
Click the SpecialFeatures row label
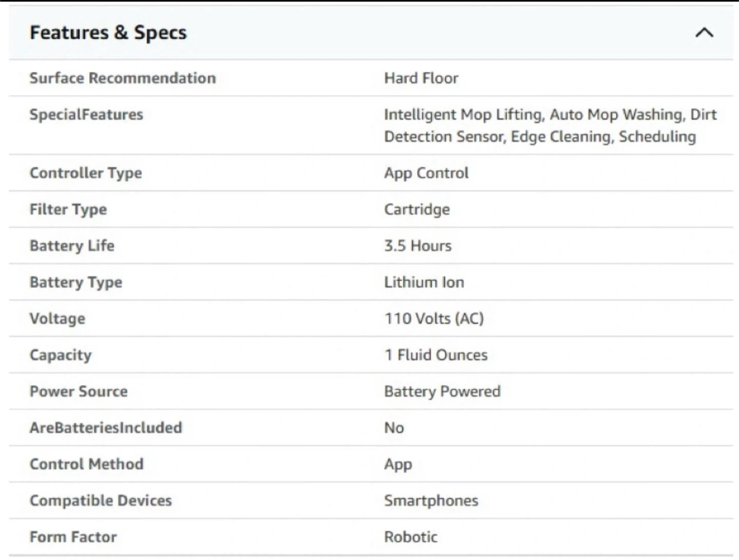tap(86, 114)
